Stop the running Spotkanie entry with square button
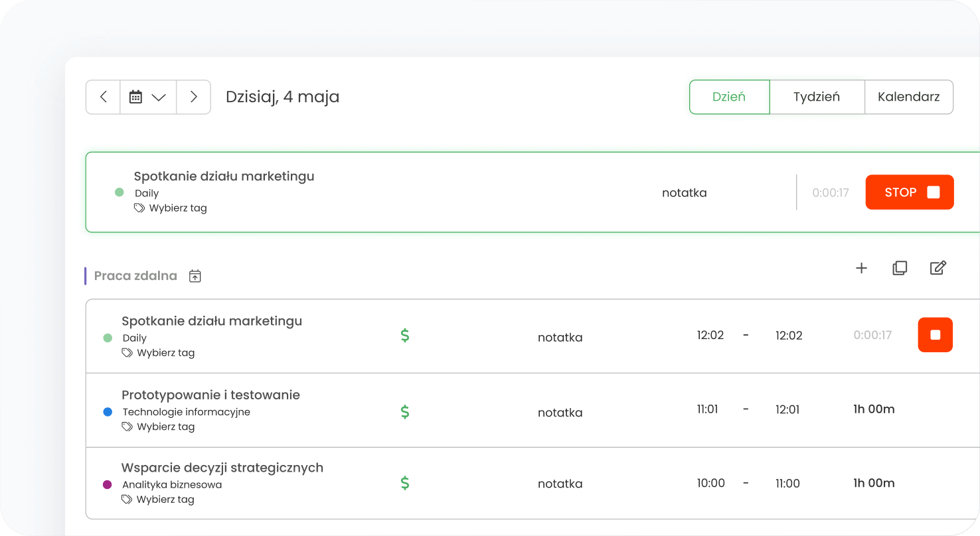The height and width of the screenshot is (536, 980). [935, 335]
